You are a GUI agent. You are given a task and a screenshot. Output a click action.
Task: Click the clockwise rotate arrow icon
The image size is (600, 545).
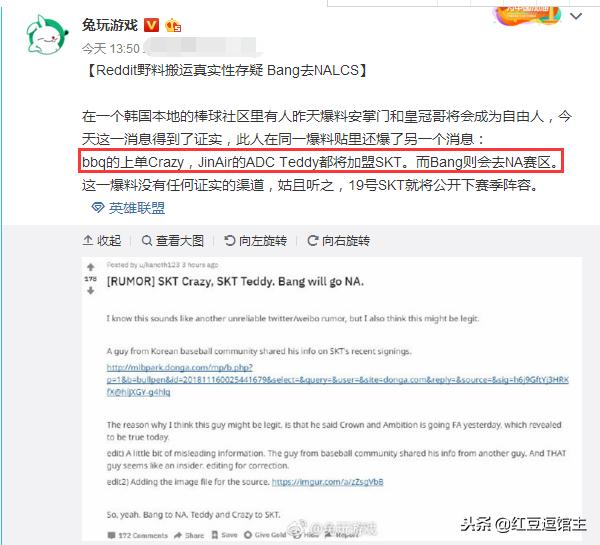coord(313,240)
